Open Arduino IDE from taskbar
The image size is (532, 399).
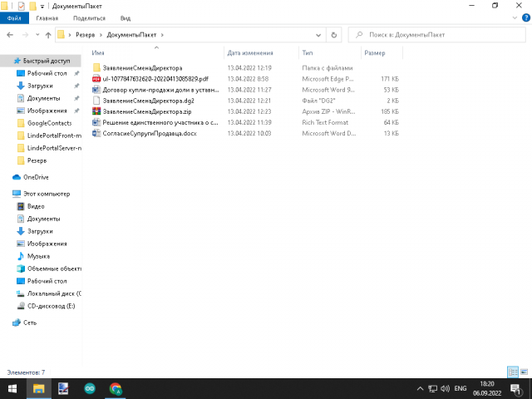[x=90, y=389]
